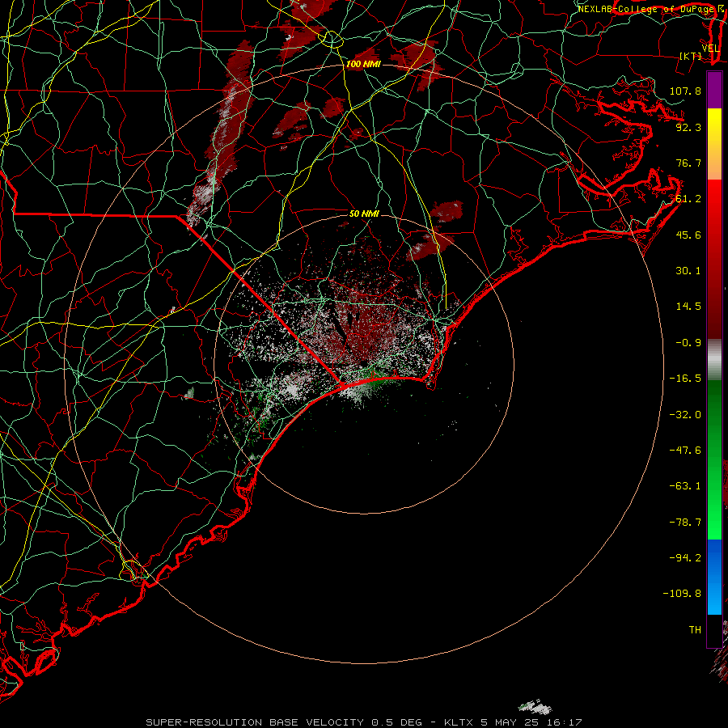This screenshot has height=728, width=728.
Task: Click the bright green segment of the color bar
Action: (x=714, y=510)
